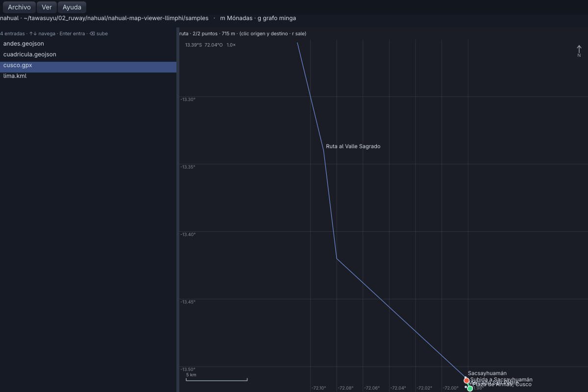The width and height of the screenshot is (588, 392).
Task: Open the cuadricula.geojson entry
Action: coord(88,54)
